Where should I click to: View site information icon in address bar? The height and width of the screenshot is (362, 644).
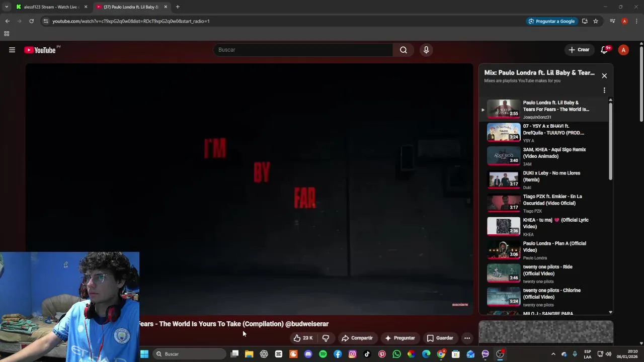point(46,21)
